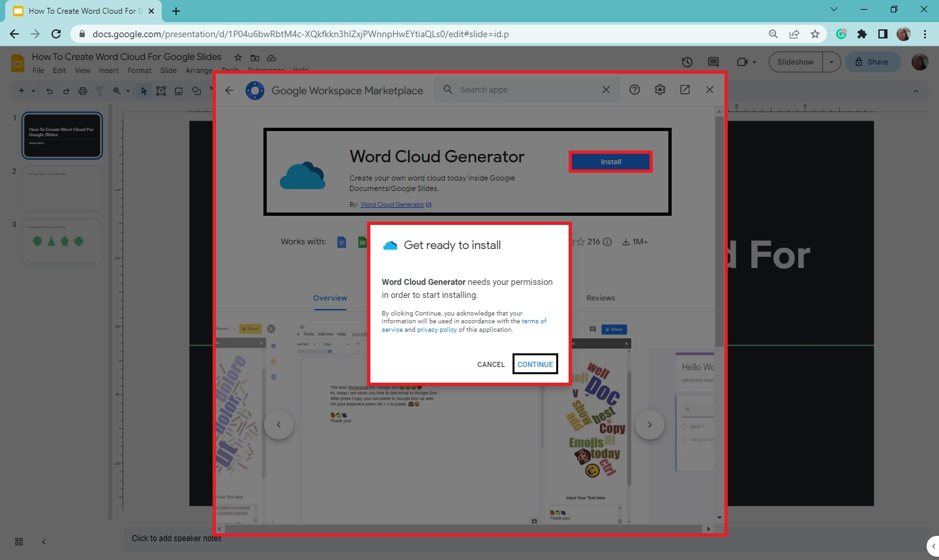This screenshot has height=560, width=939.
Task: Open the Format menu
Action: pyautogui.click(x=140, y=70)
